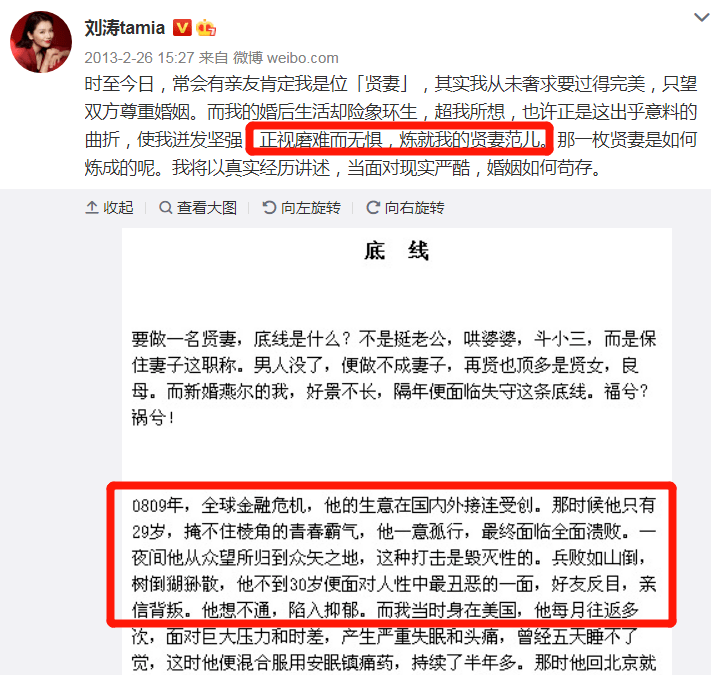Click the orange verified V badge

tap(182, 28)
